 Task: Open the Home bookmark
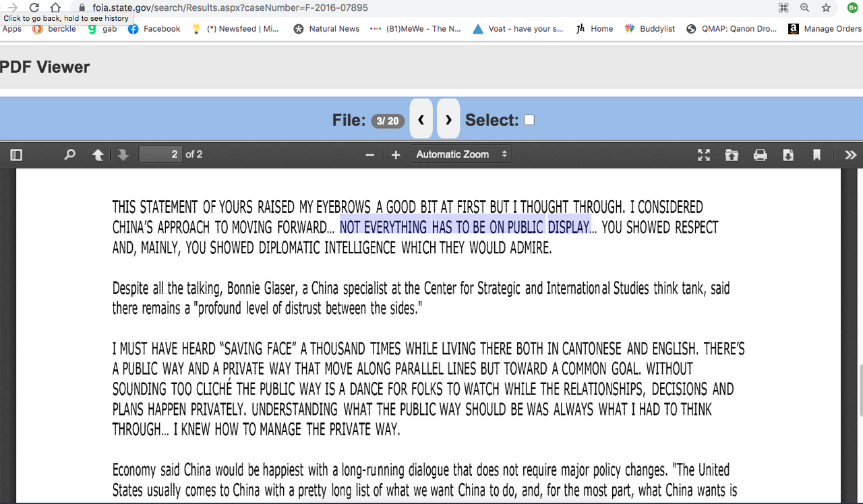(x=595, y=29)
